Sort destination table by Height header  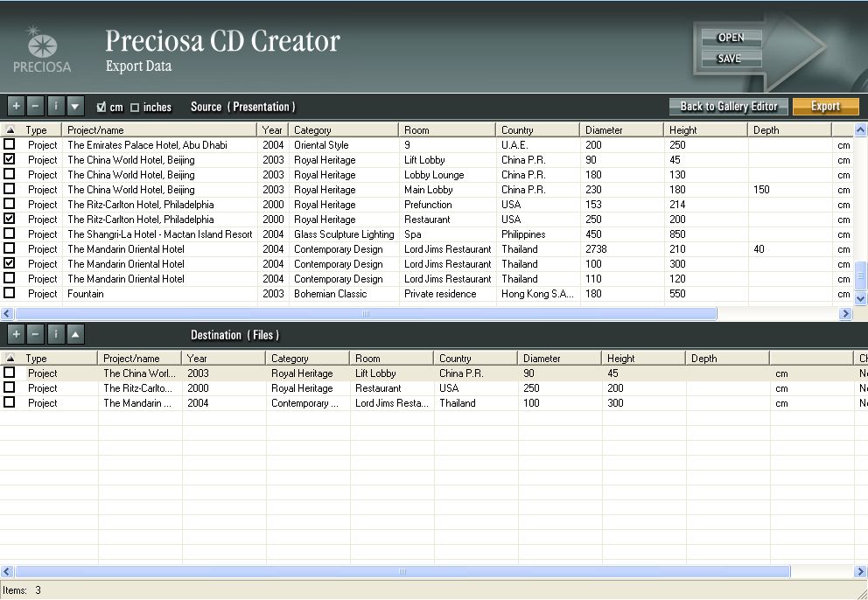point(644,358)
